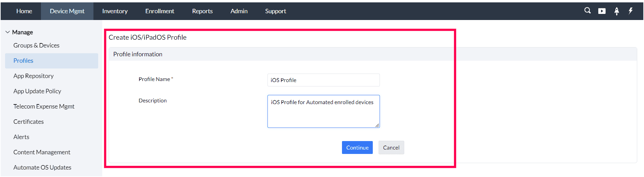
Task: Click inside the Description text area
Action: (323, 111)
